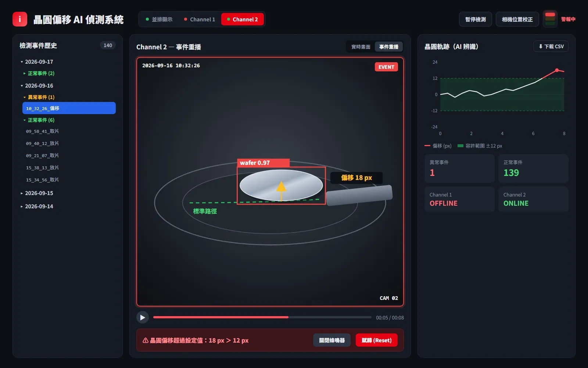Click the yellow offset arrow on wafer

pyautogui.click(x=281, y=191)
